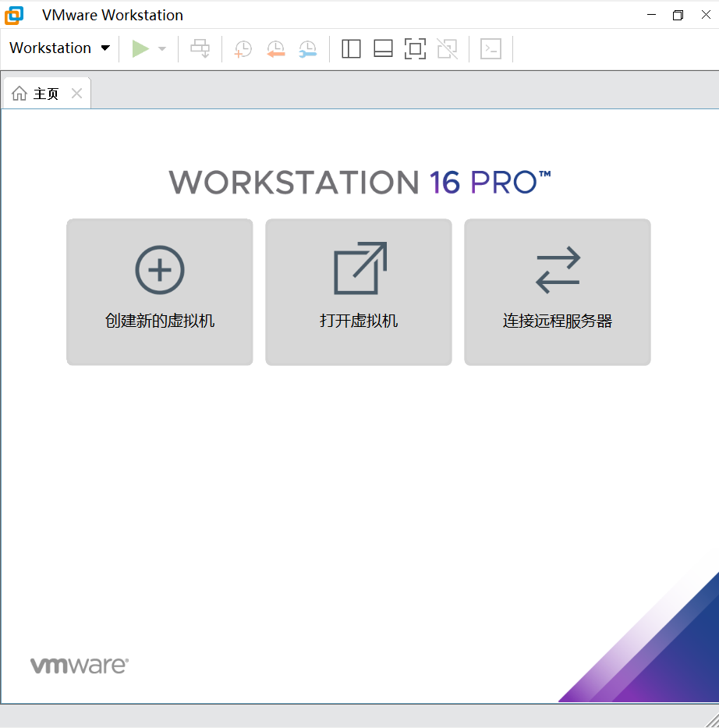719x728 pixels.
Task: Open the Snapshot Manager wrench icon
Action: point(307,48)
